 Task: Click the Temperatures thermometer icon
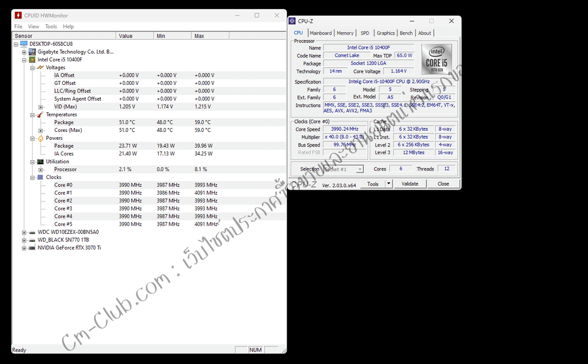pyautogui.click(x=40, y=114)
